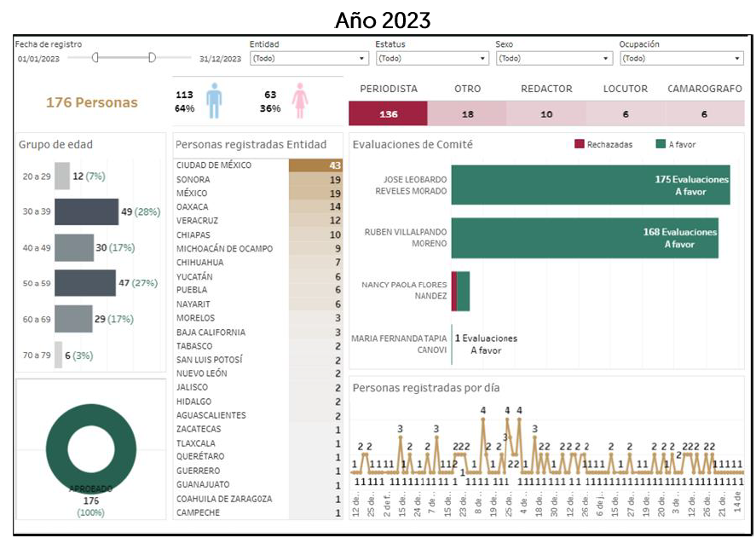756x538 pixels.
Task: Click the red rejected segment for Nancy Paola
Action: point(454,291)
